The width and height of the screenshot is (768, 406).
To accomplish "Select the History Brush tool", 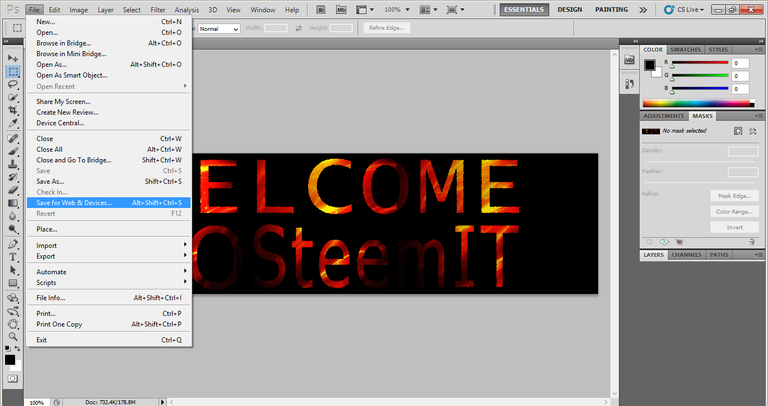I will click(x=13, y=177).
